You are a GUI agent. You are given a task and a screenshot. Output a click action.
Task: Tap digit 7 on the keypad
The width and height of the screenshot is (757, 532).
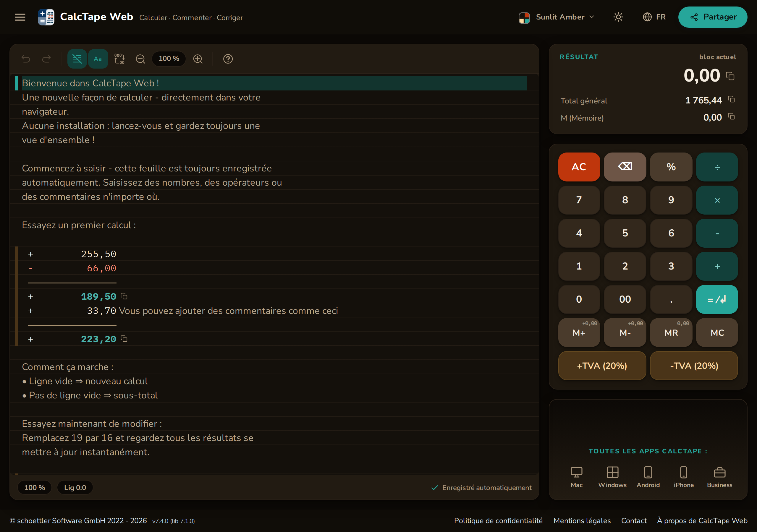(579, 200)
